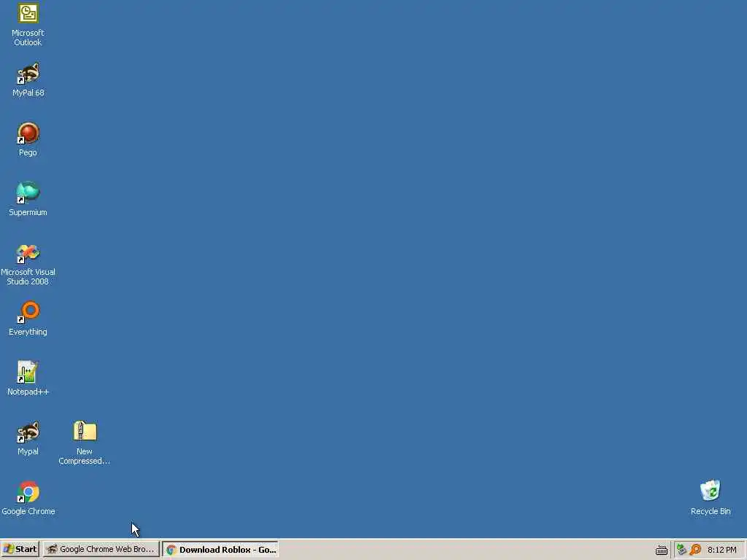Select the Microsoft Outlook desktop icon

(28, 24)
